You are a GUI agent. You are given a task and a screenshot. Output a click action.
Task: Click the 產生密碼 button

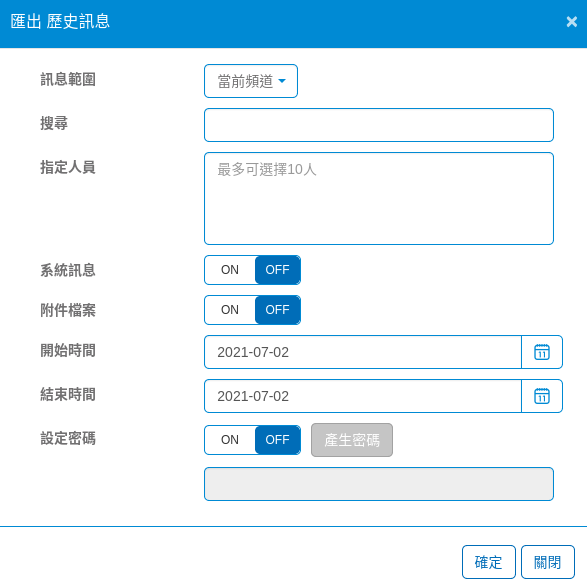[x=352, y=440]
